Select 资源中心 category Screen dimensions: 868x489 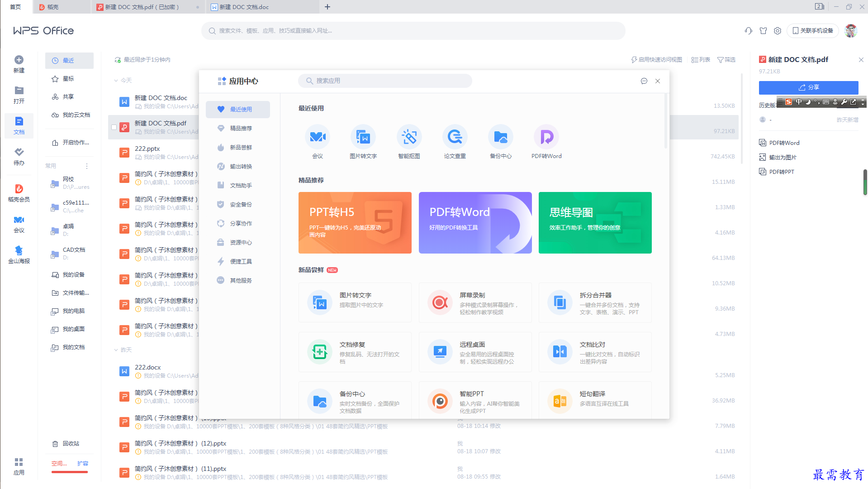pyautogui.click(x=238, y=243)
